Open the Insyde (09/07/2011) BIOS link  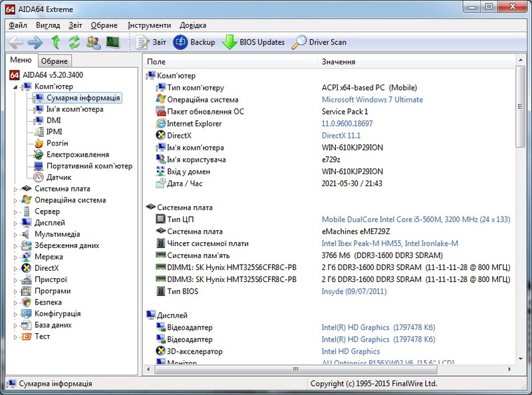click(354, 291)
